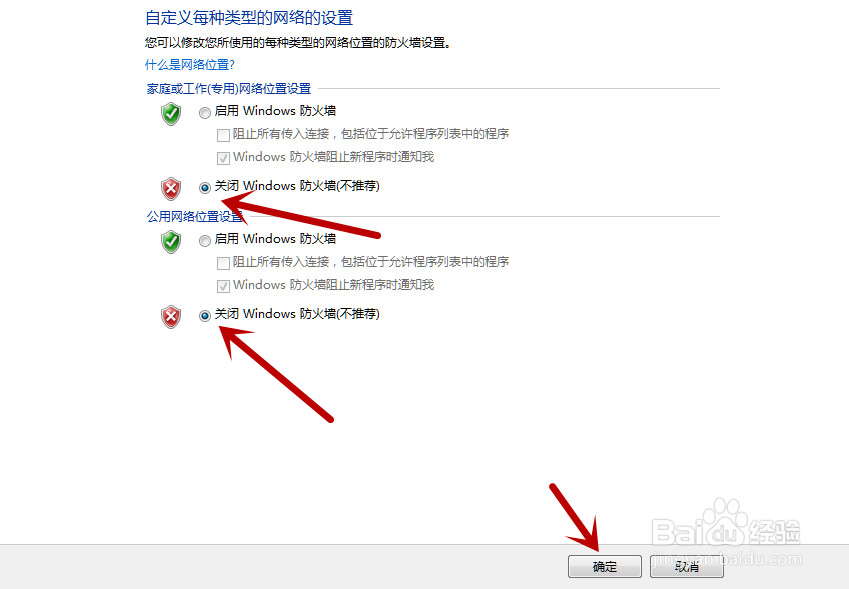Image resolution: width=849 pixels, height=589 pixels.
Task: Click the 自定义每种类型的网络的设置 page title
Action: pos(249,18)
